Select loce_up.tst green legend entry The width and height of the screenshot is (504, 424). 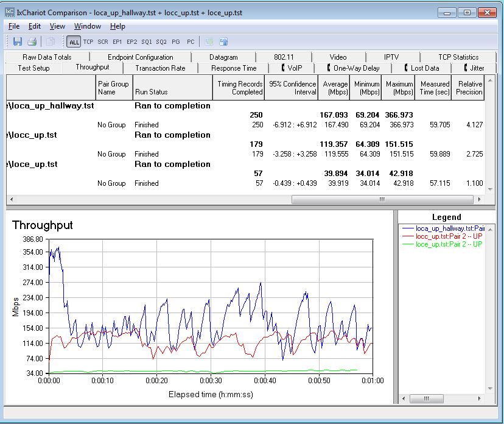(443, 244)
